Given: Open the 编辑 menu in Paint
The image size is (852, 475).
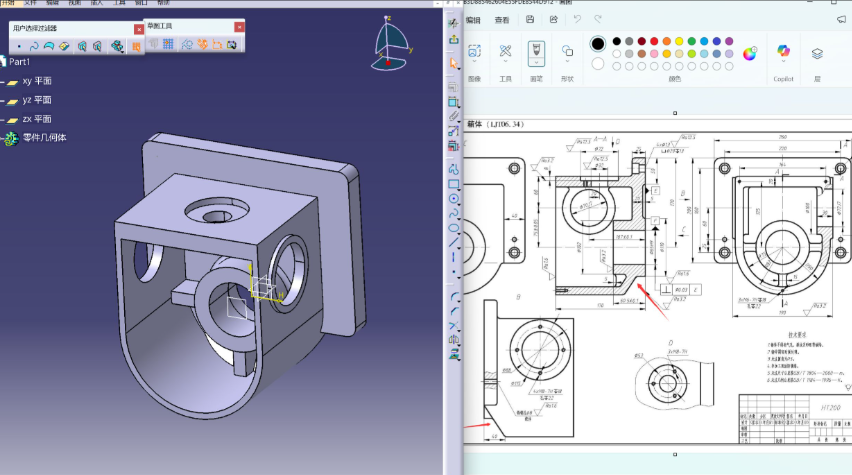Looking at the screenshot, I should pos(473,20).
